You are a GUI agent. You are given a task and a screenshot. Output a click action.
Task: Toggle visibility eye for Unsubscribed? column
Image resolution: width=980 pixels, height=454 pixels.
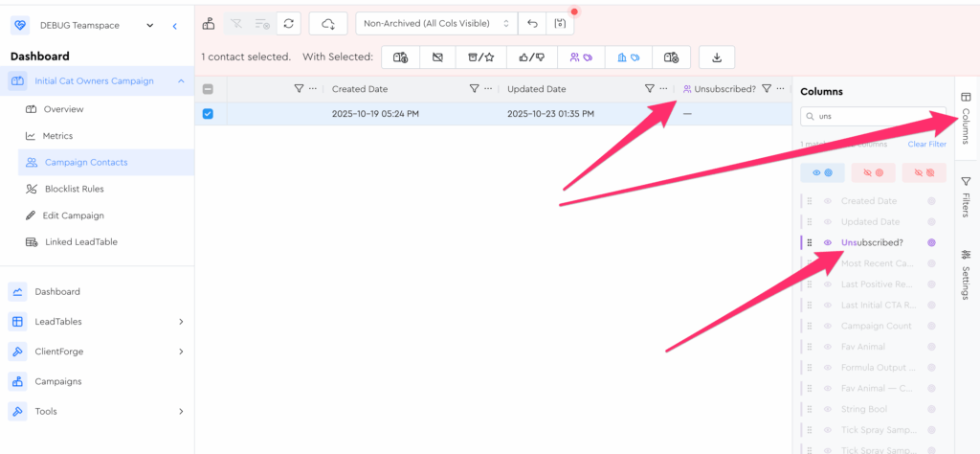pos(827,242)
